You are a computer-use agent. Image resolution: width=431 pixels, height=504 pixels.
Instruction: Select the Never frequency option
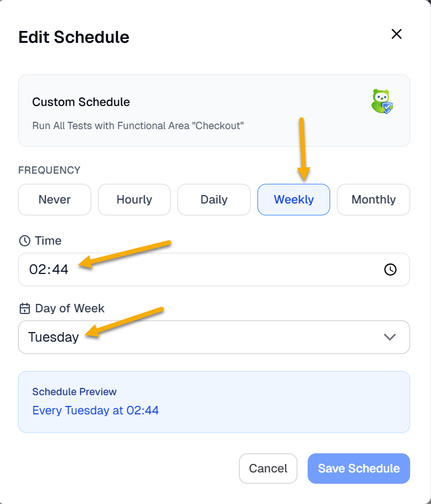pyautogui.click(x=55, y=200)
